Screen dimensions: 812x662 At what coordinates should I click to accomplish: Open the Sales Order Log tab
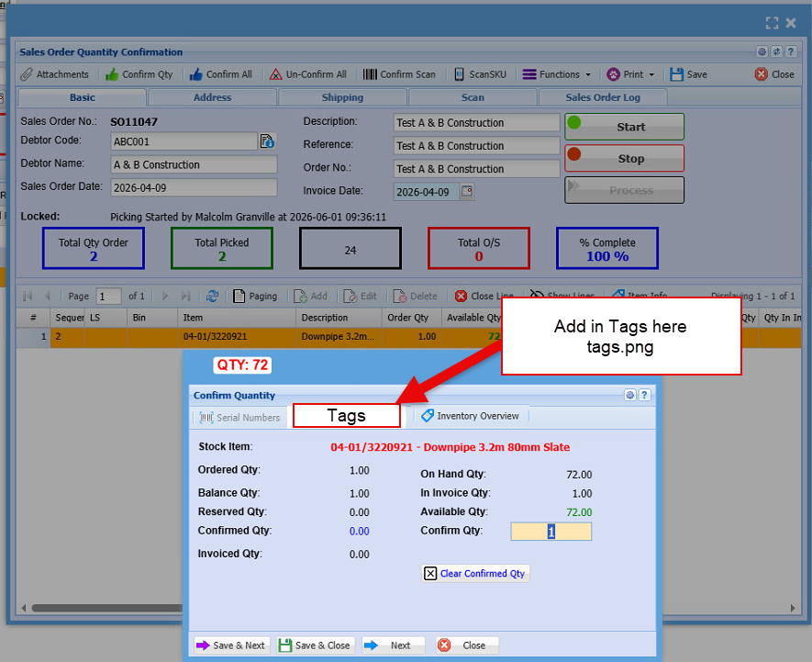point(603,97)
